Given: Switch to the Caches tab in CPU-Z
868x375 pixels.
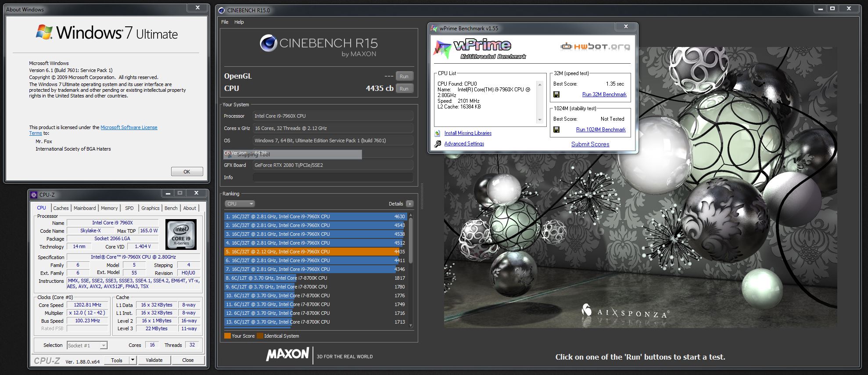Looking at the screenshot, I should 61,208.
